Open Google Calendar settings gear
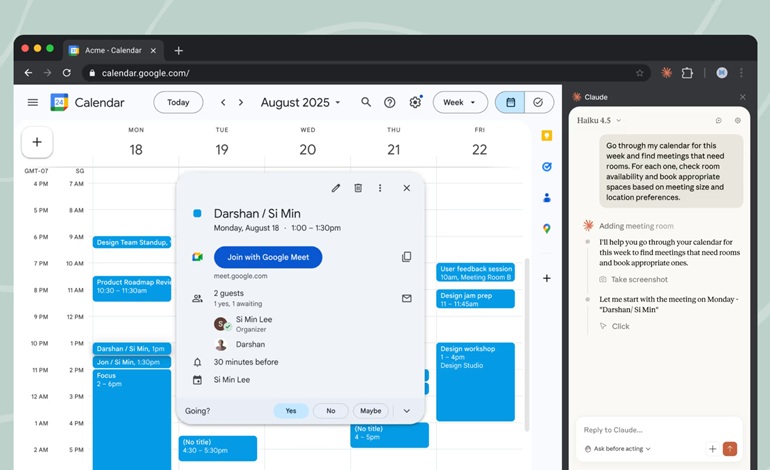This screenshot has height=470, width=770. [x=415, y=102]
